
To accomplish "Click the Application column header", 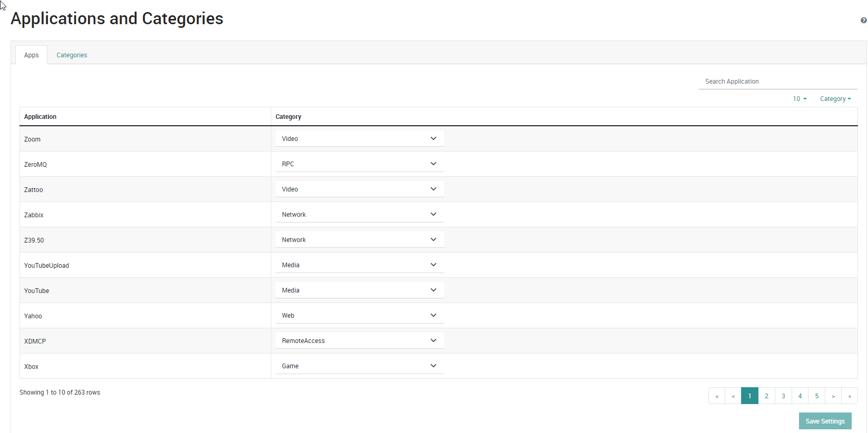I will [x=40, y=117].
